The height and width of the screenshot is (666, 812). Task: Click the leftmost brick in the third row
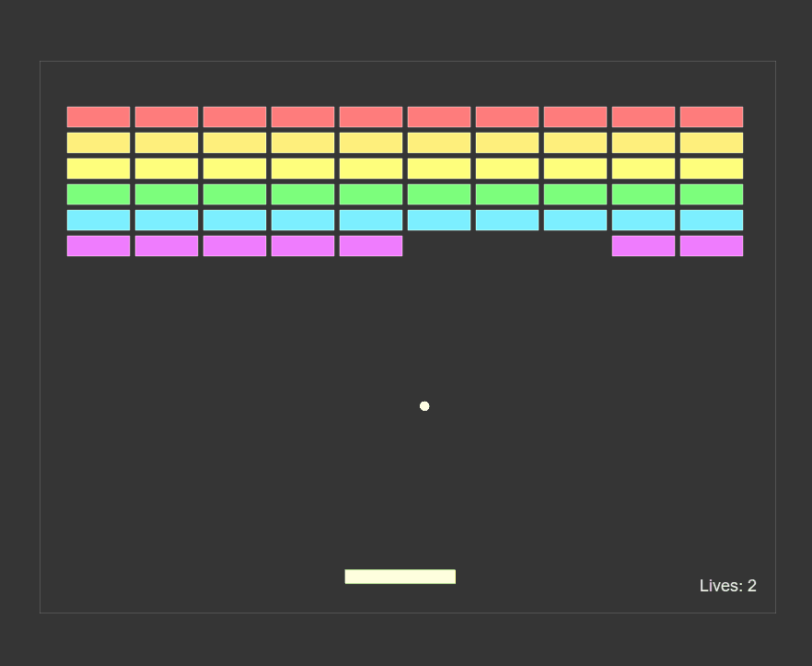point(99,169)
